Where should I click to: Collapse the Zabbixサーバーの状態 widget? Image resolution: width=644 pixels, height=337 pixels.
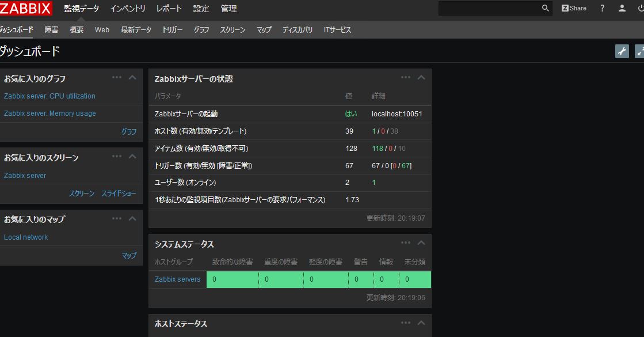click(421, 77)
